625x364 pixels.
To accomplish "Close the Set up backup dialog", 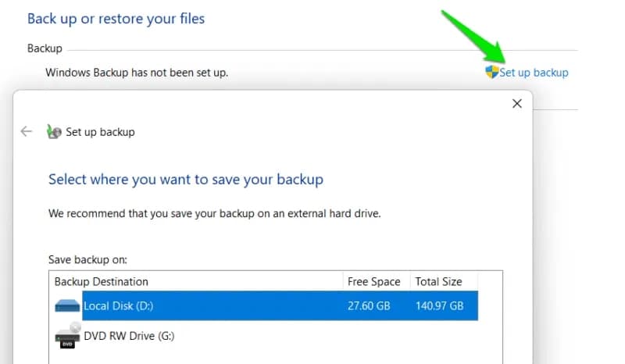I will tap(517, 104).
